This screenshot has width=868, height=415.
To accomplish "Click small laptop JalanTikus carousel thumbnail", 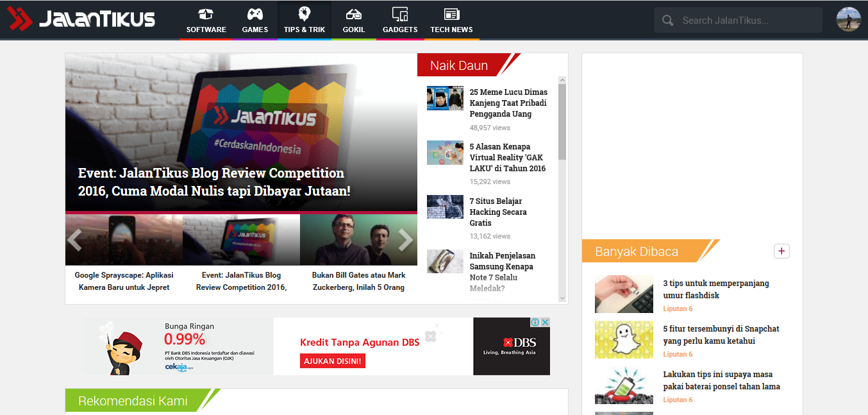I will [x=241, y=240].
